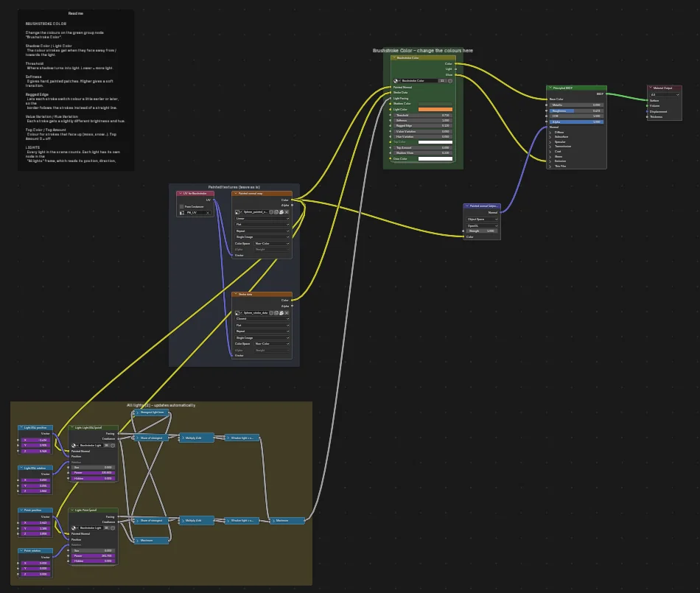Open OpenGL dropdown in normal map node
Viewport: 700px width, 593px height.
coord(482,225)
